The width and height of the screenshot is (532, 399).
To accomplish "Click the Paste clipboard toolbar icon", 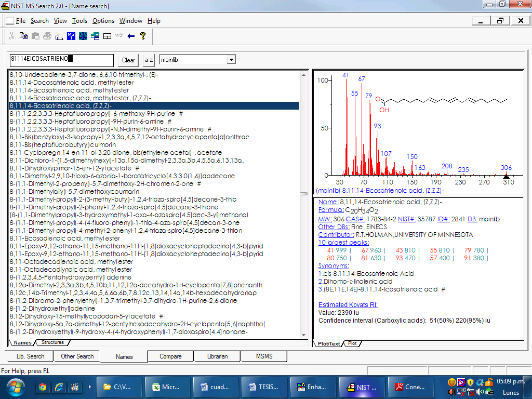I will (x=35, y=36).
